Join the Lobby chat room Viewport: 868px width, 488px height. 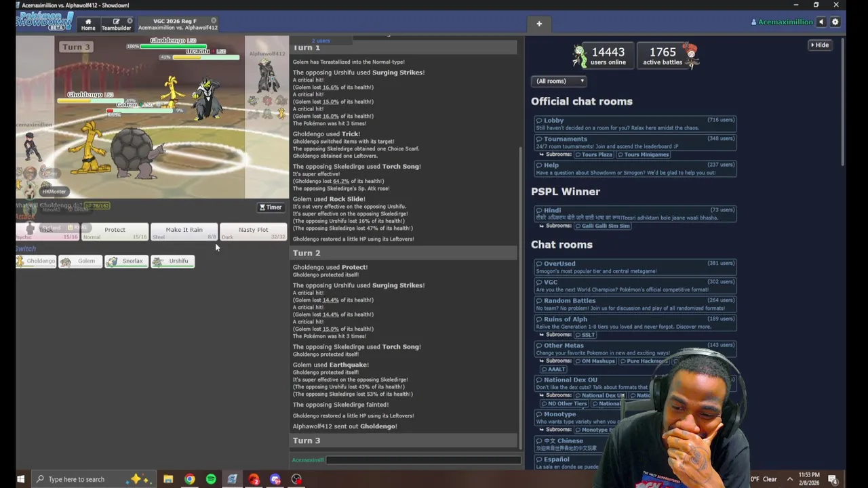(635, 124)
